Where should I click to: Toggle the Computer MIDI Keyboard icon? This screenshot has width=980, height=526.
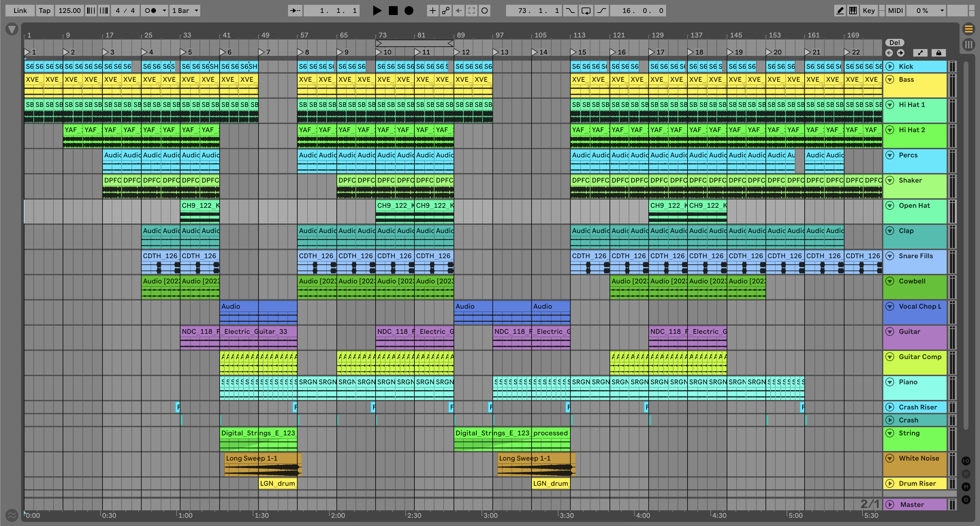point(853,11)
